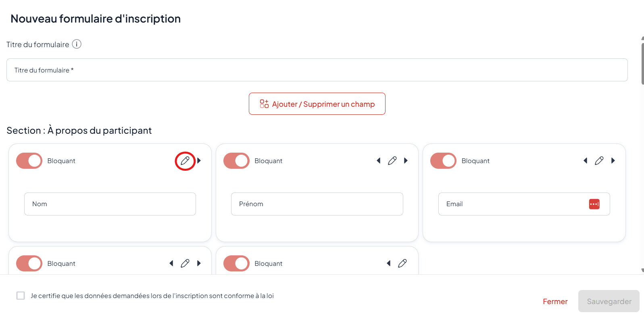Image resolution: width=644 pixels, height=321 pixels.
Task: Check the legal compliance certification checkbox
Action: tap(21, 296)
